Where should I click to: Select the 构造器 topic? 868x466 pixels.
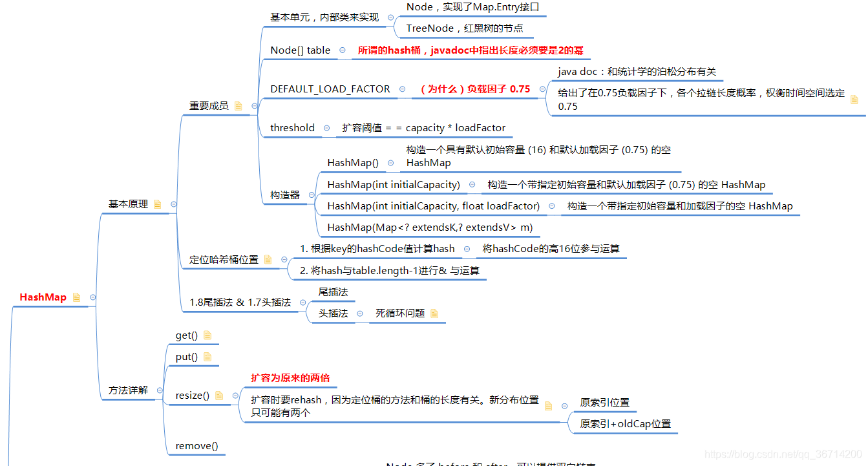coord(285,195)
